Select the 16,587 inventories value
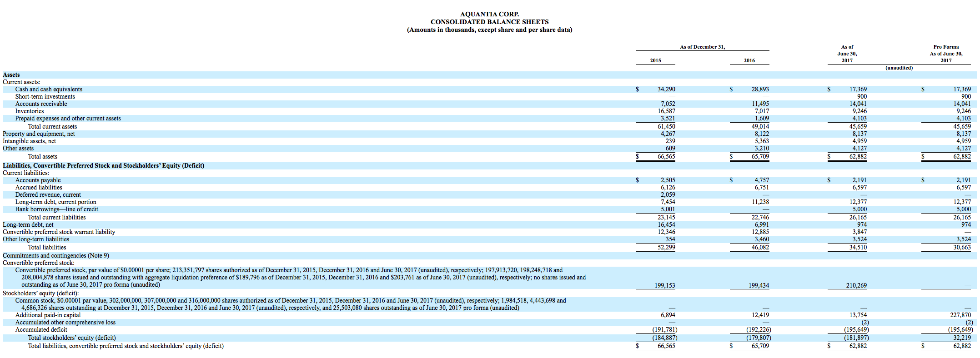Image resolution: width=980 pixels, height=358 pixels. click(x=667, y=111)
